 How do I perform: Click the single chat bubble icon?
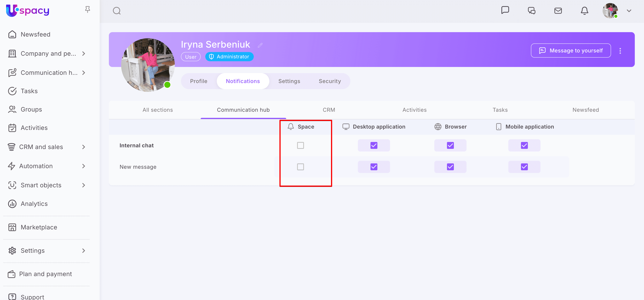pos(505,10)
